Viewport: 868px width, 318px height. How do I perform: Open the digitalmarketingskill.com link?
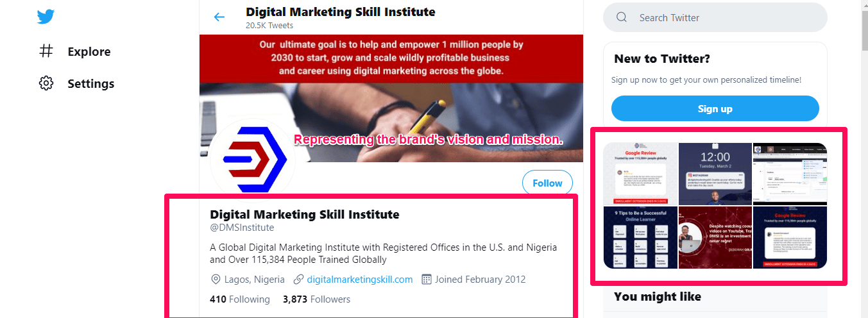point(359,280)
